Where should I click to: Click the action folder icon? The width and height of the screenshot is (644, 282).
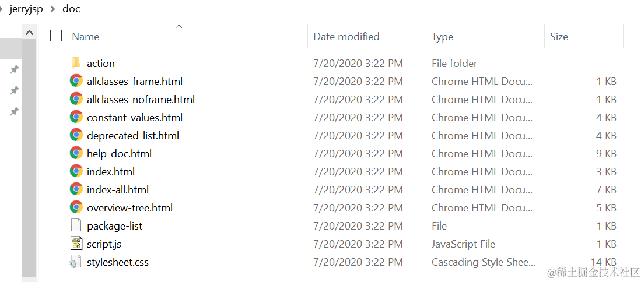76,63
